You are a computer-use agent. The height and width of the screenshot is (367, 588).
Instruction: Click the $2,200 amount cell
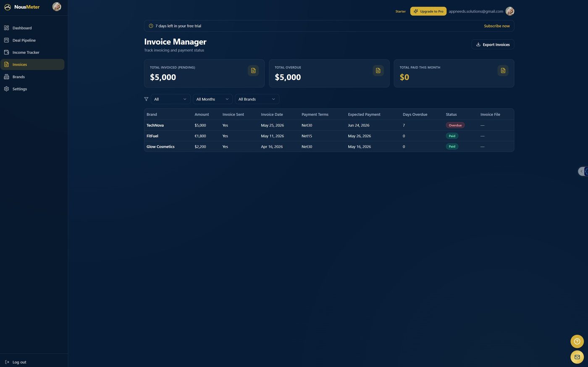tap(200, 147)
